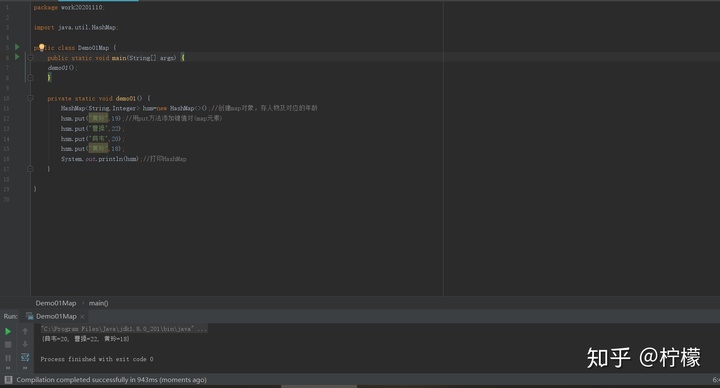The image size is (720, 388).
Task: Click 'Process finished with exit code 0' text
Action: [97, 359]
